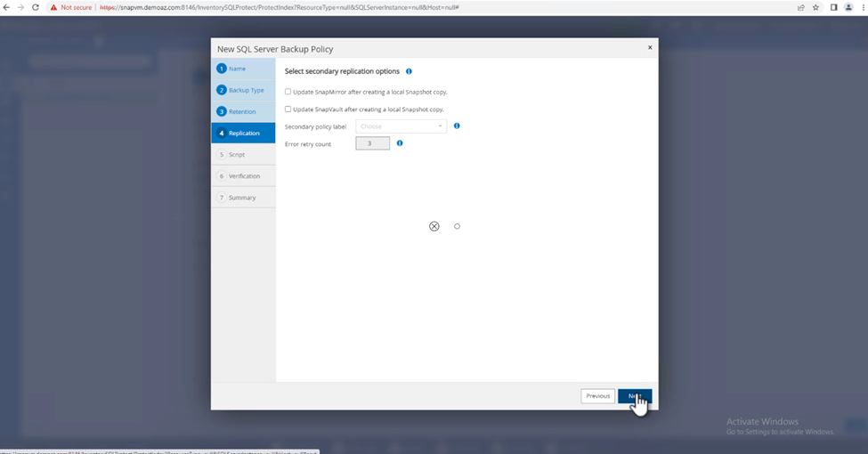Open browser side panel icon
The height and width of the screenshot is (454, 868).
(833, 7)
